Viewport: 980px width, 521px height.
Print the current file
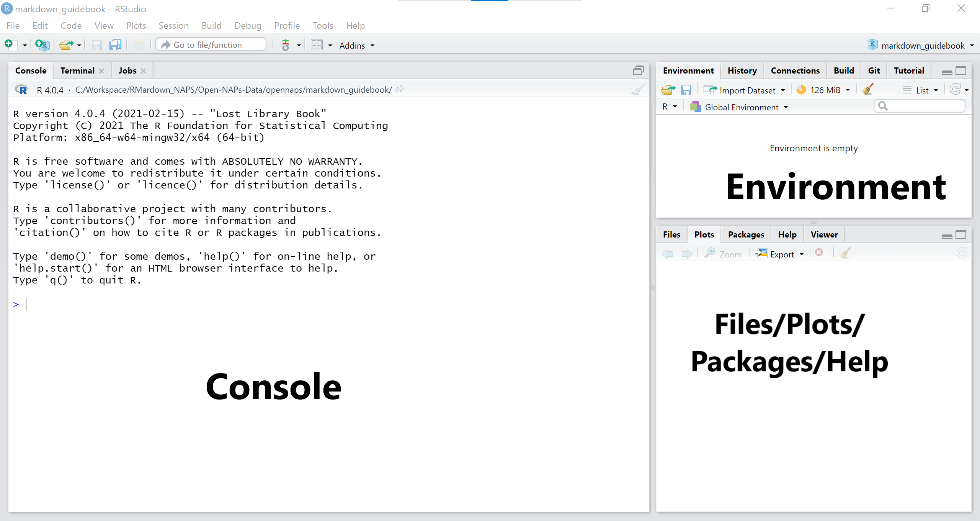(139, 45)
